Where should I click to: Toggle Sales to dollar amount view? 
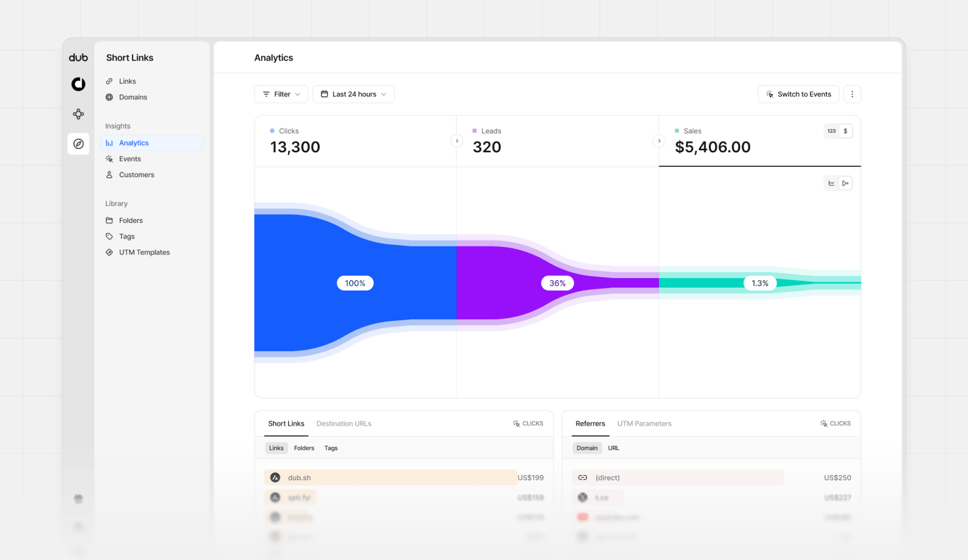[x=845, y=131]
